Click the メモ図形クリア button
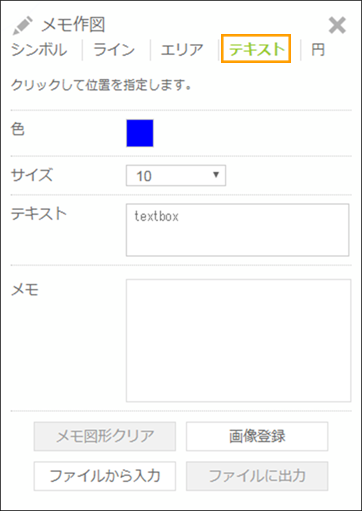 [x=105, y=436]
